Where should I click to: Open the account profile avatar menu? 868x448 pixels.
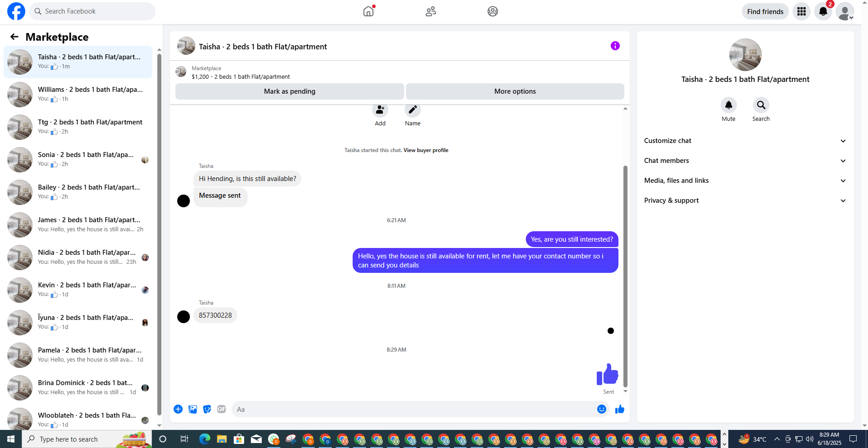tap(845, 11)
